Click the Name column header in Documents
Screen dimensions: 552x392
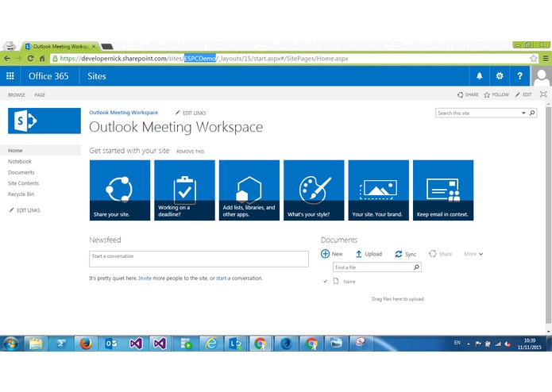pyautogui.click(x=349, y=282)
